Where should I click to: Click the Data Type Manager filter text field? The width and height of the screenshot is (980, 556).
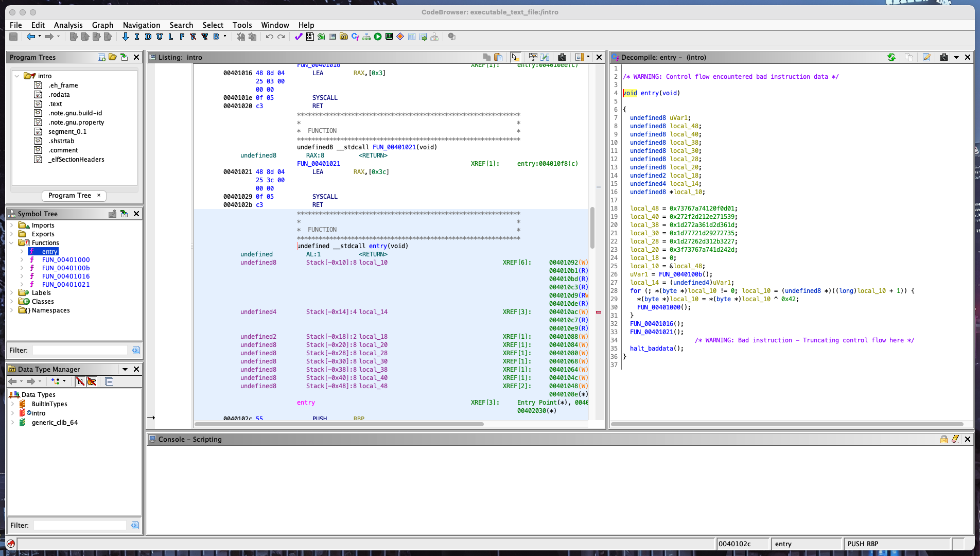tap(80, 525)
